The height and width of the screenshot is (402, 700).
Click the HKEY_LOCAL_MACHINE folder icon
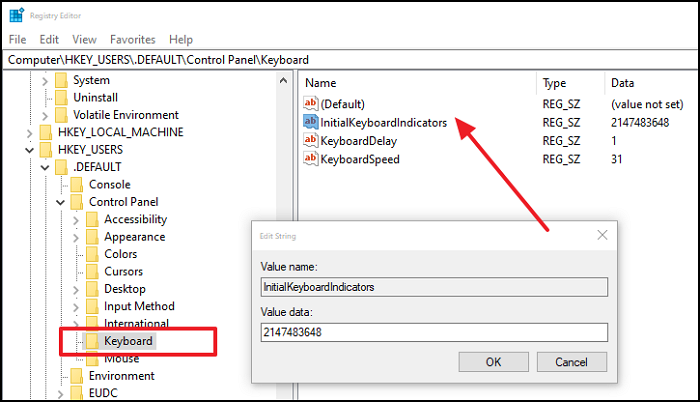click(x=46, y=132)
